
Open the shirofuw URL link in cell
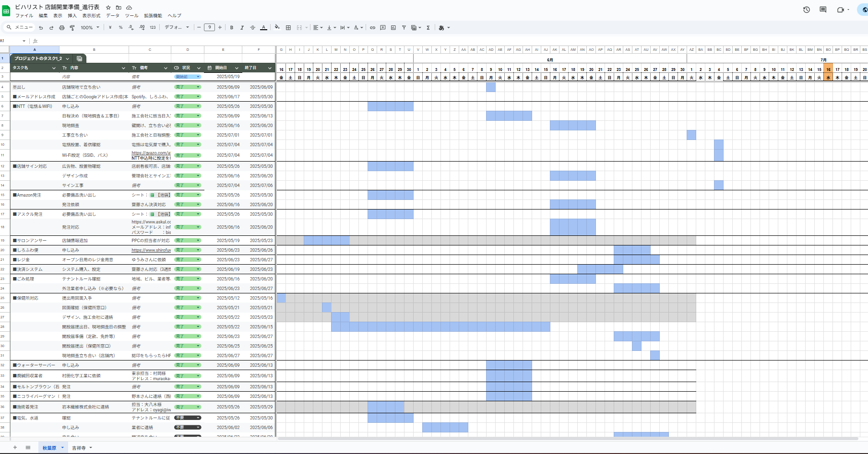[x=151, y=250]
